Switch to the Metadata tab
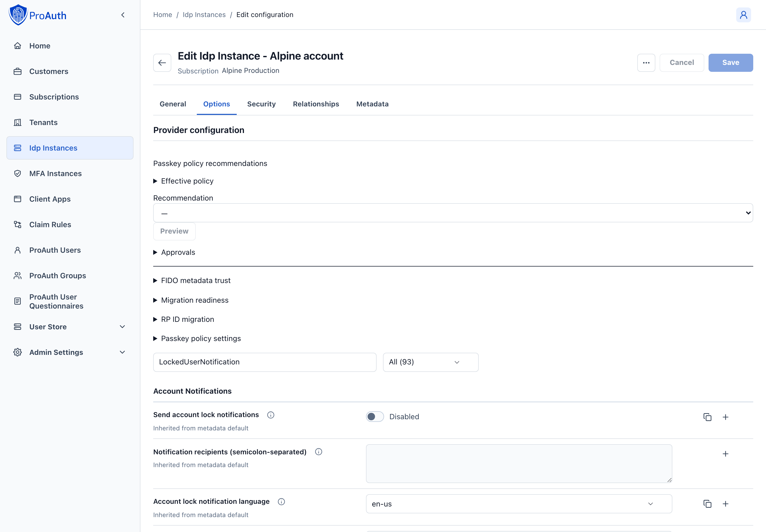The image size is (766, 532). pyautogui.click(x=372, y=104)
